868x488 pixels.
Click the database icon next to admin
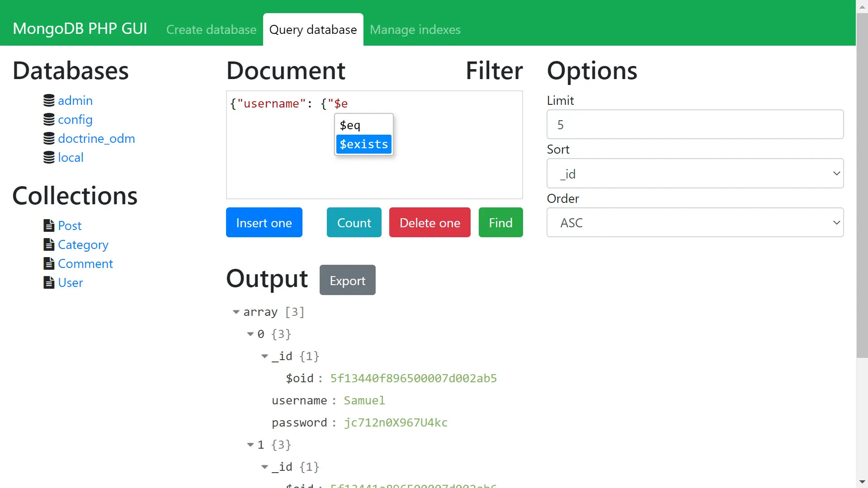(x=49, y=100)
